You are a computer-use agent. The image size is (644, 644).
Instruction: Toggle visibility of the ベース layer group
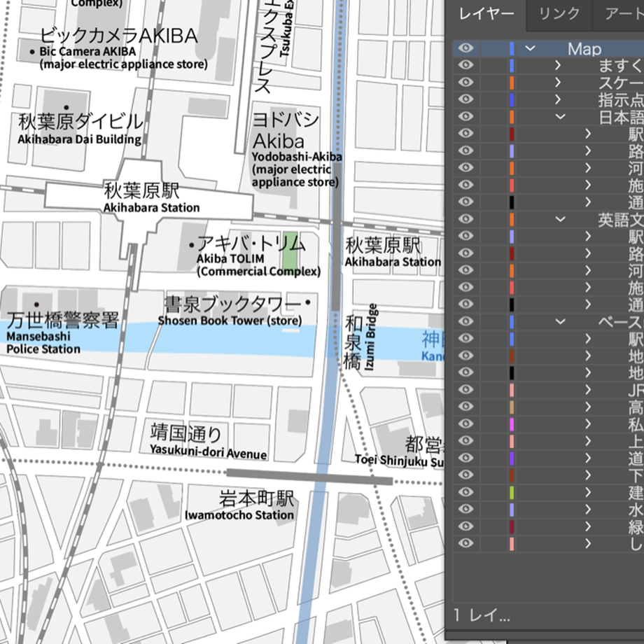click(x=465, y=321)
